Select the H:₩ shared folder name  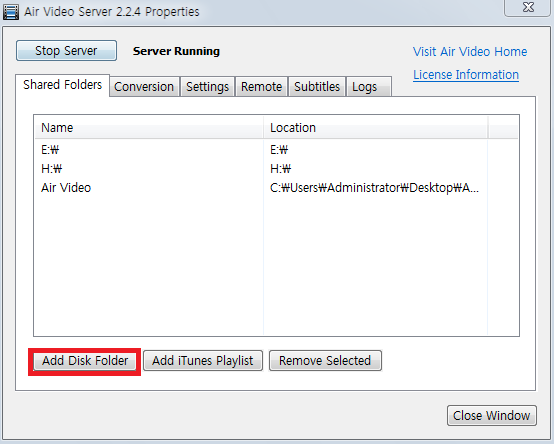[51, 169]
